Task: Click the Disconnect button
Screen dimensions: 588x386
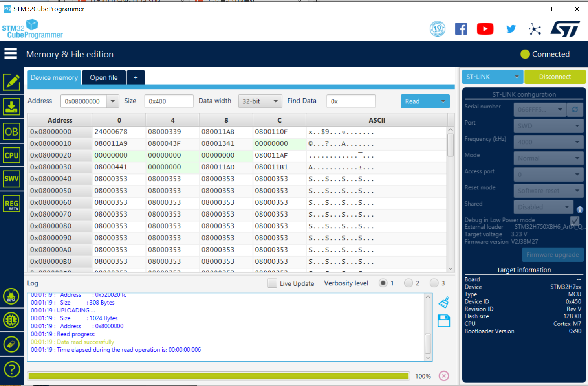Action: pyautogui.click(x=555, y=77)
